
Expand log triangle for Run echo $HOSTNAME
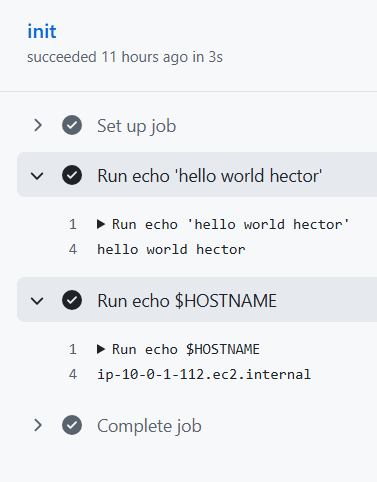point(101,349)
